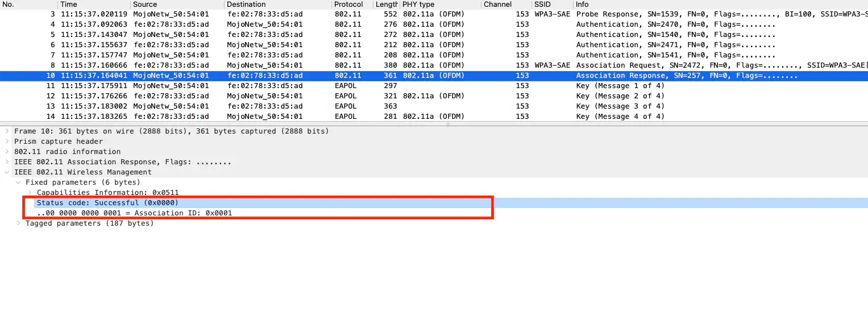The width and height of the screenshot is (868, 324).
Task: Expand the Prism capture header section
Action: pyautogui.click(x=7, y=142)
